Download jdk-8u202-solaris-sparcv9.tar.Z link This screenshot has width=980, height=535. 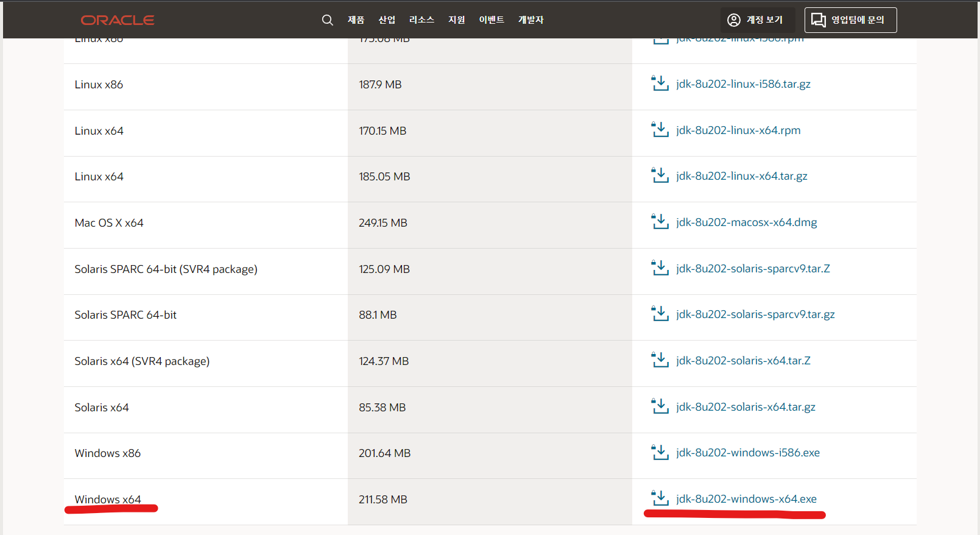pyautogui.click(x=753, y=269)
